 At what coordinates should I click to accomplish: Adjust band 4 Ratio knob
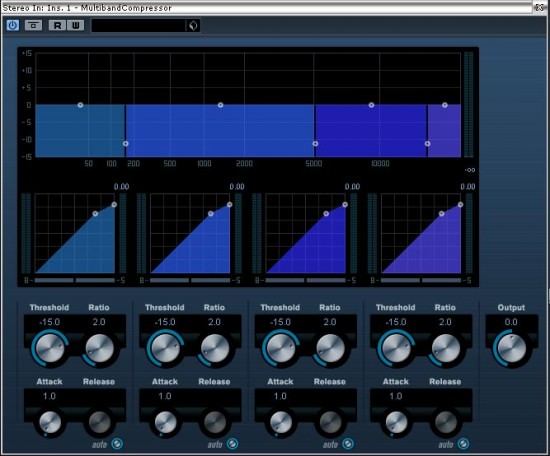(x=446, y=348)
